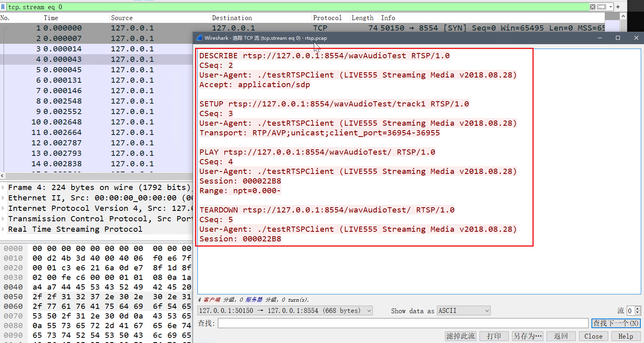Viewport: 644px width, 343px height.
Task: Select packet 1 at time 0.000000
Action: click(x=96, y=28)
